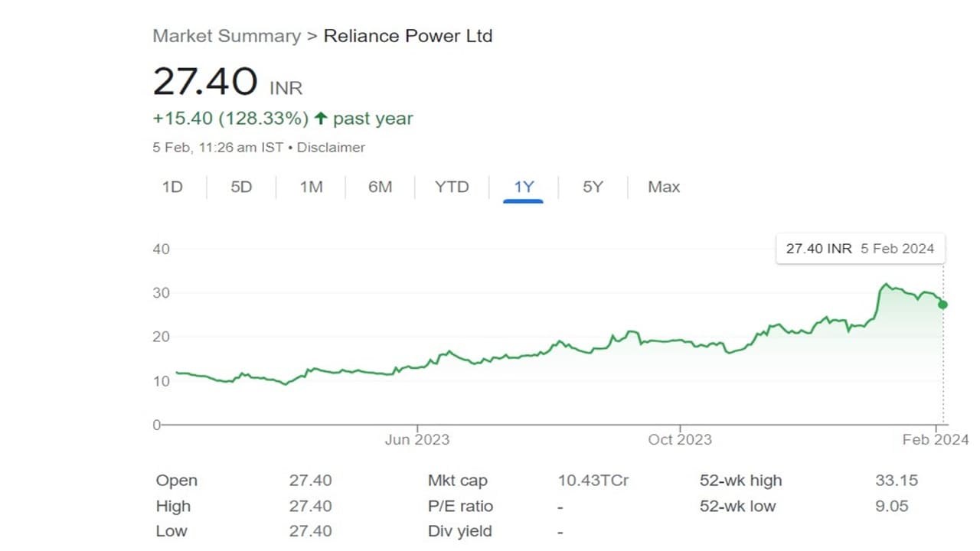980x551 pixels.
Task: Select the 1D time range tab
Action: click(x=172, y=187)
